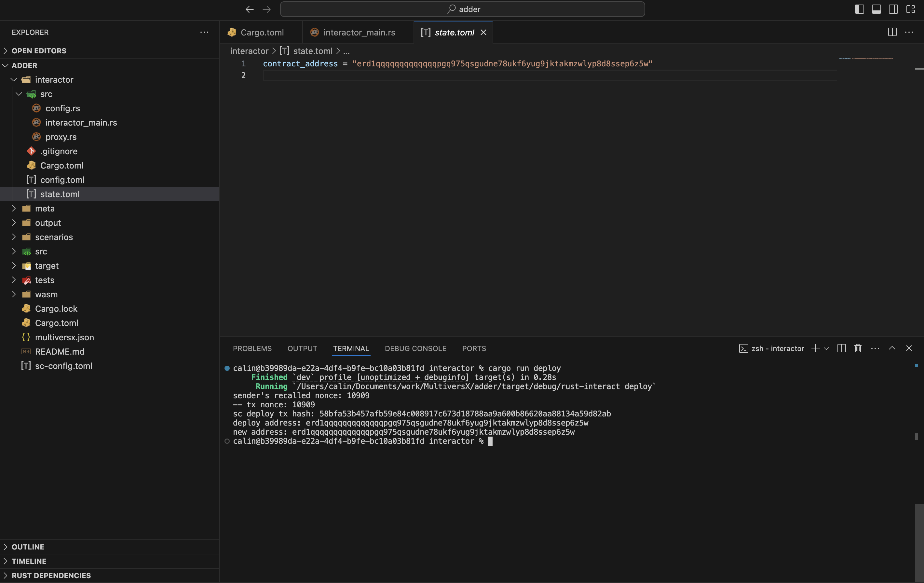Collapse the src folder inside interactor
Viewport: 924px width, 583px height.
click(110, 94)
